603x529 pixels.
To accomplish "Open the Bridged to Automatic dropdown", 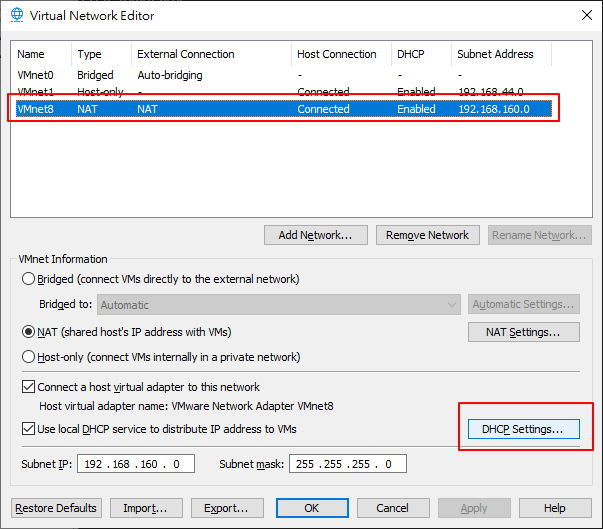I will coord(279,305).
